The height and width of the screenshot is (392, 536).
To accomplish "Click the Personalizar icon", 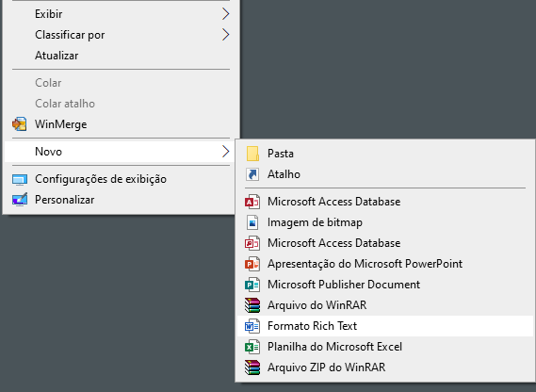I will pos(20,200).
